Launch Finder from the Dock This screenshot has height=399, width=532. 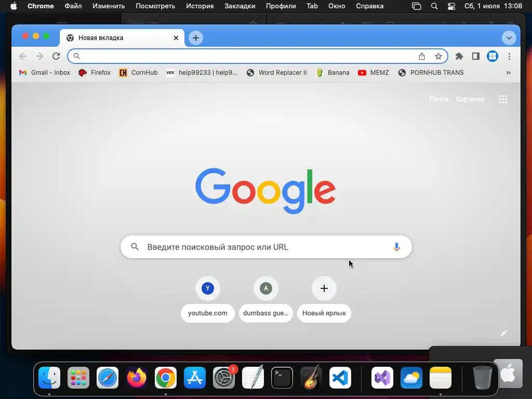point(49,378)
